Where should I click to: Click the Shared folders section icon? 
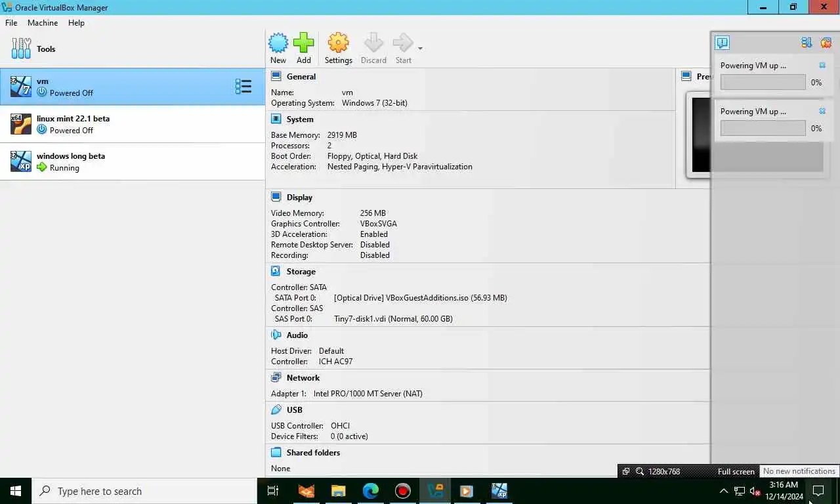(276, 453)
